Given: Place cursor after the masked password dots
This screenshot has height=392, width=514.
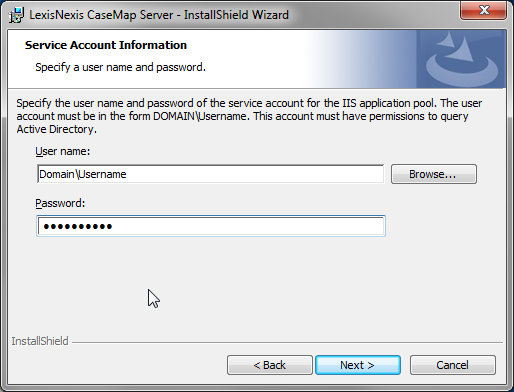Looking at the screenshot, I should (113, 227).
